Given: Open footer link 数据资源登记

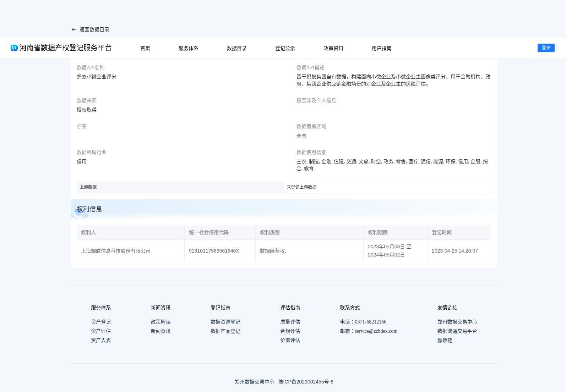Looking at the screenshot, I should pyautogui.click(x=225, y=322).
